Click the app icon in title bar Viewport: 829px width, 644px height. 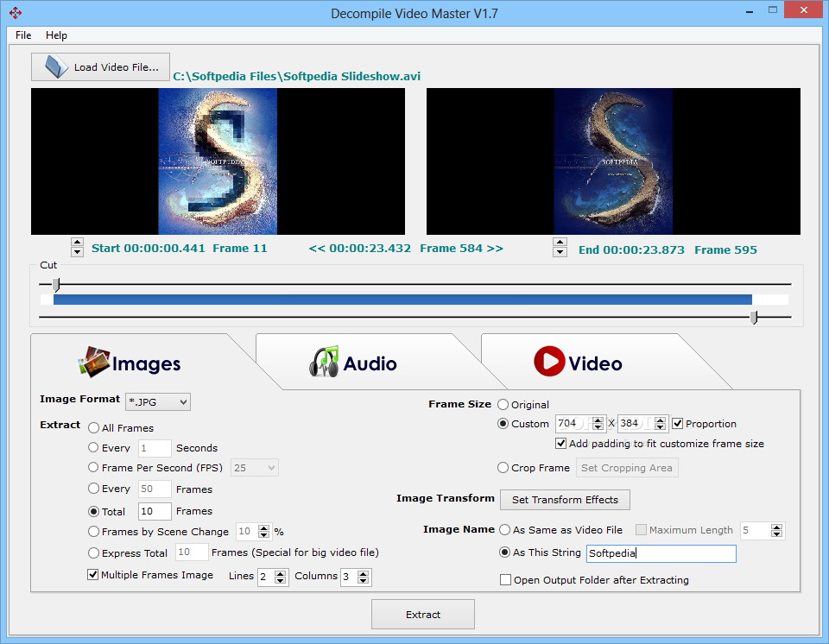pos(16,13)
